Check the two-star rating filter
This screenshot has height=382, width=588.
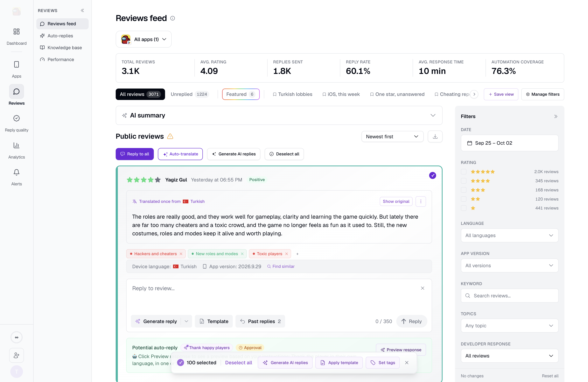(x=464, y=199)
